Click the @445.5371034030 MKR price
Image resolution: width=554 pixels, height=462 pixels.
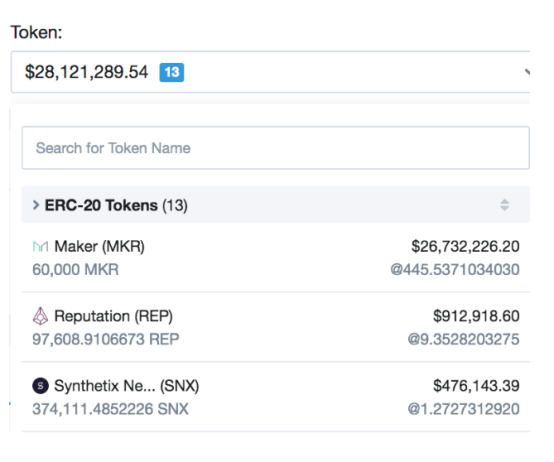coord(455,270)
